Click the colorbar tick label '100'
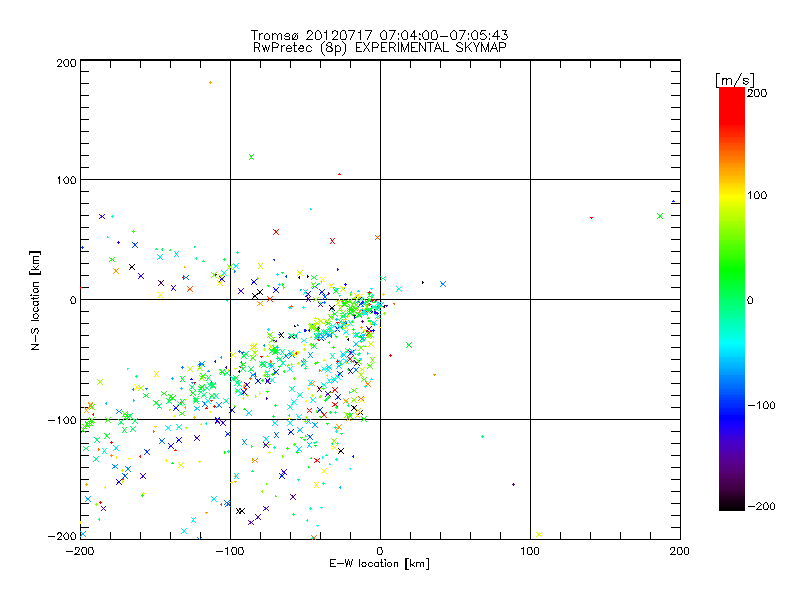The image size is (800, 600). click(757, 195)
